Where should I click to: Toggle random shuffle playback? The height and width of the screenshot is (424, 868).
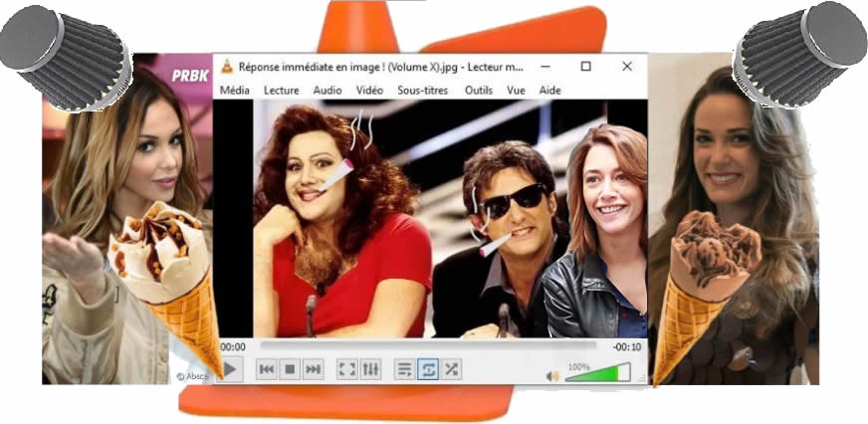pos(450,369)
